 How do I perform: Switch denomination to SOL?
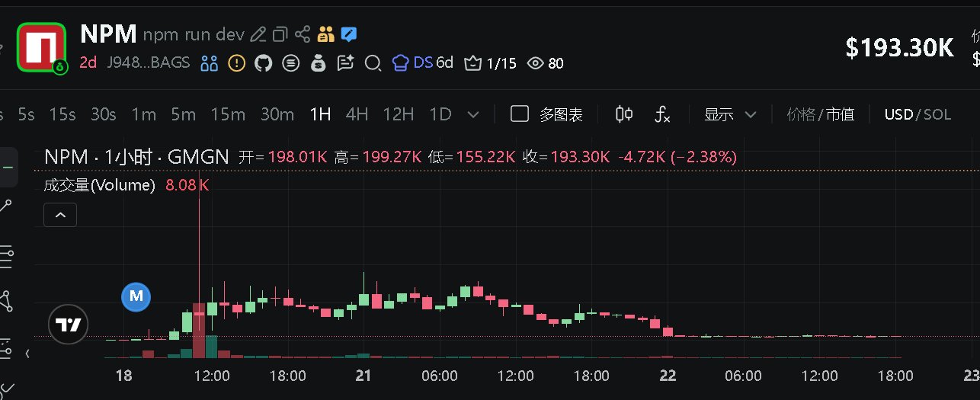pyautogui.click(x=937, y=114)
